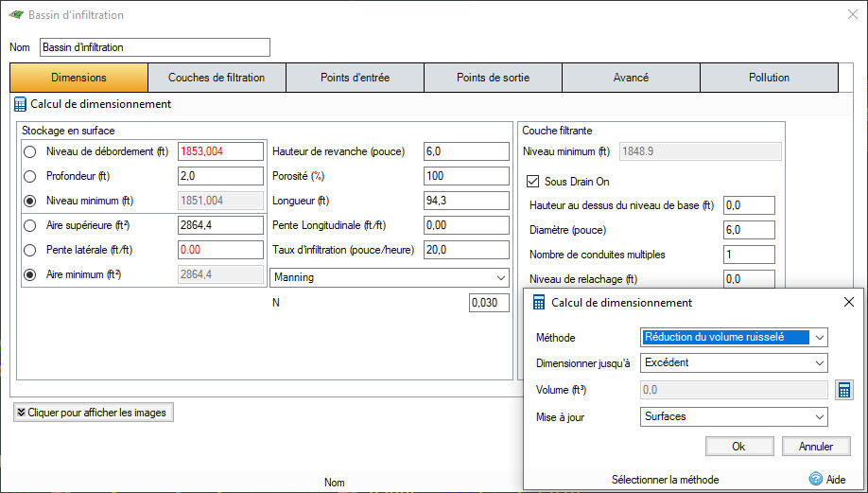Click Calcul de dimensionnement toolbar label
868x493 pixels.
pos(101,104)
